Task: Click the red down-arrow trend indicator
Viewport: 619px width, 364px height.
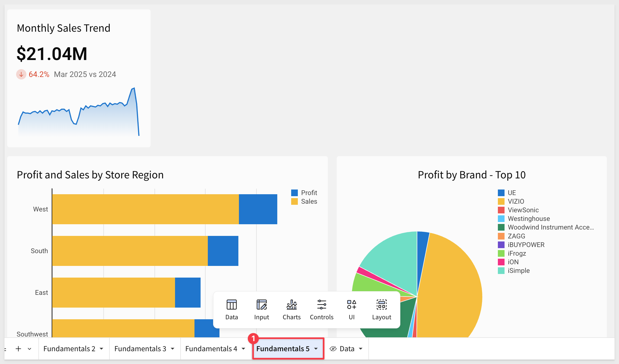Action: (x=21, y=74)
